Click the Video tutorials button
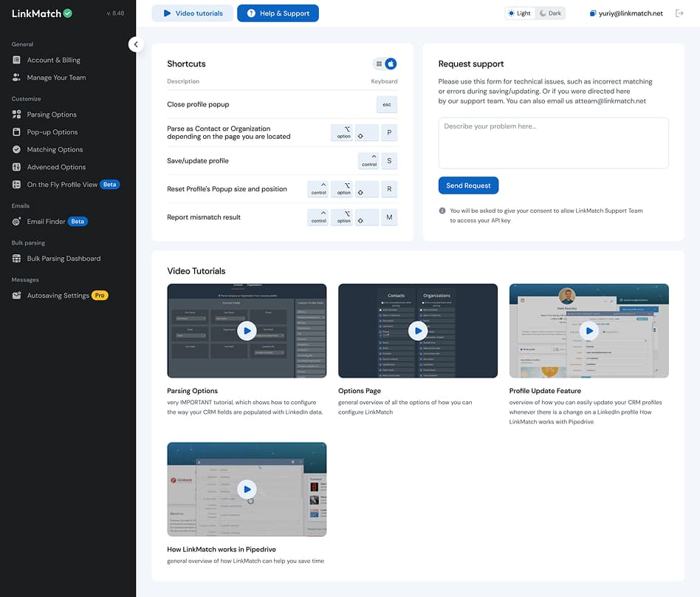Image resolution: width=700 pixels, height=597 pixels. 192,13
